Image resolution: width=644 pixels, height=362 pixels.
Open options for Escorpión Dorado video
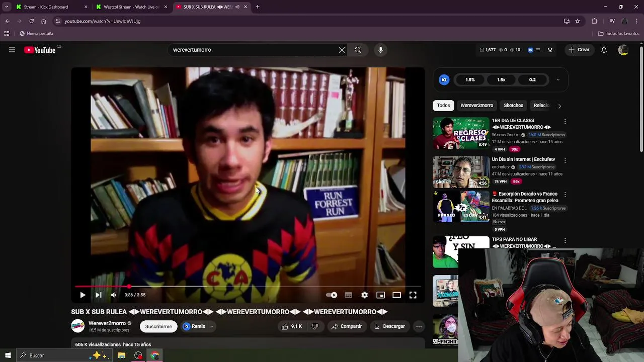tap(565, 195)
